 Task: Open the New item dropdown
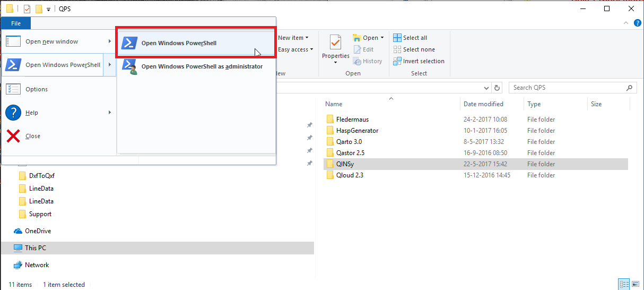point(293,38)
